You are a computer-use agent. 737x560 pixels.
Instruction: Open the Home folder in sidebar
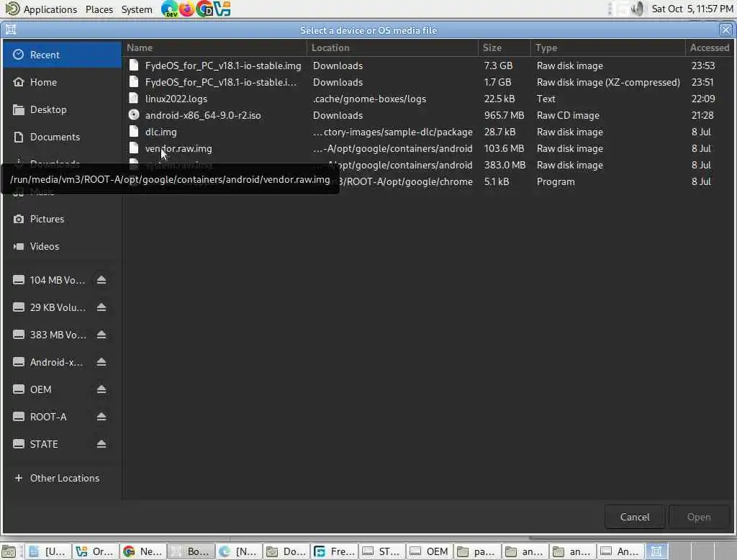click(x=62, y=82)
